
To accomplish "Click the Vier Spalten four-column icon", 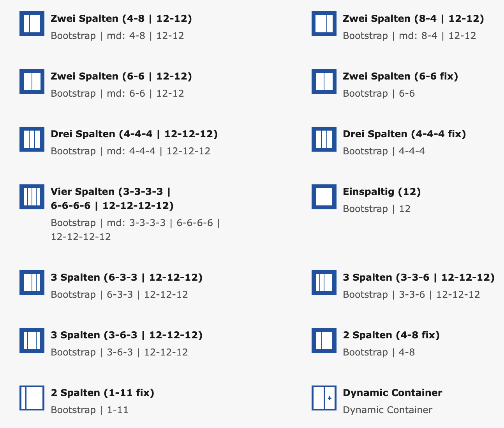I will 32,197.
